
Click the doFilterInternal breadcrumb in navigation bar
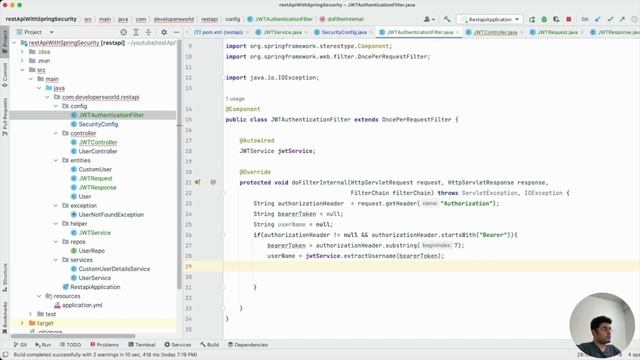pos(342,19)
